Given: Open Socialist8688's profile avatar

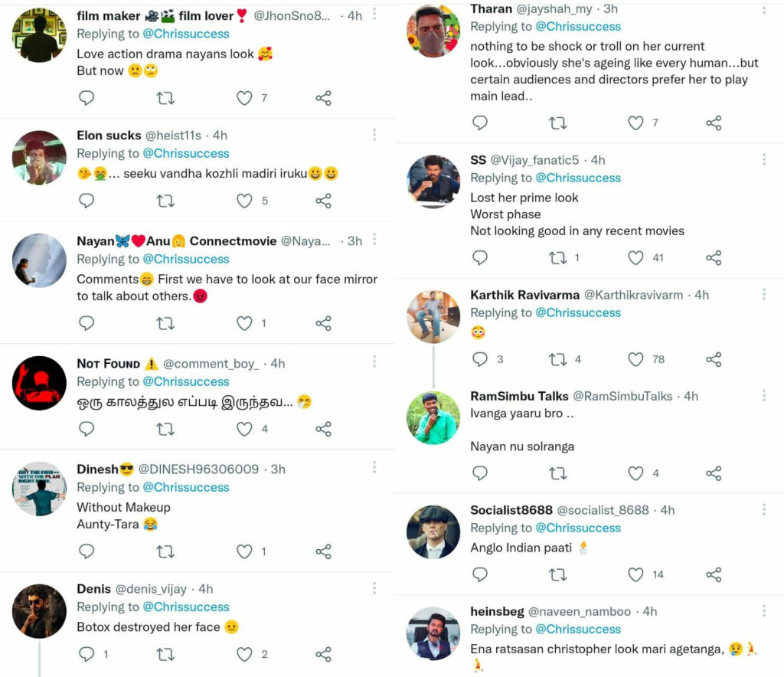Looking at the screenshot, I should [433, 531].
